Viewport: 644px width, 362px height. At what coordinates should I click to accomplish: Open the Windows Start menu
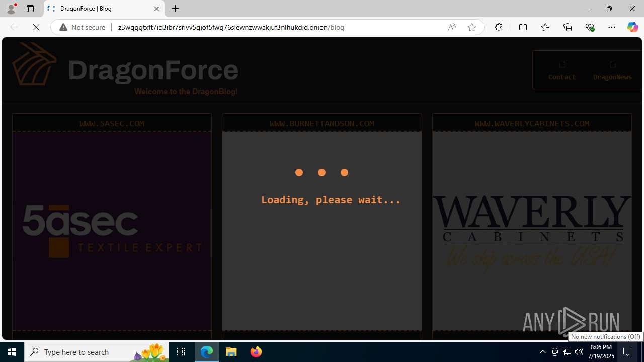(12, 352)
